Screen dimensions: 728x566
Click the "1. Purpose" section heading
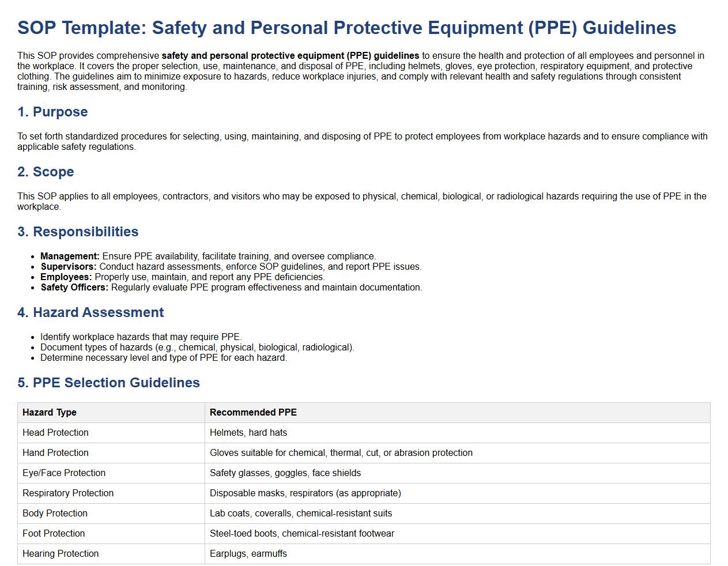[52, 112]
